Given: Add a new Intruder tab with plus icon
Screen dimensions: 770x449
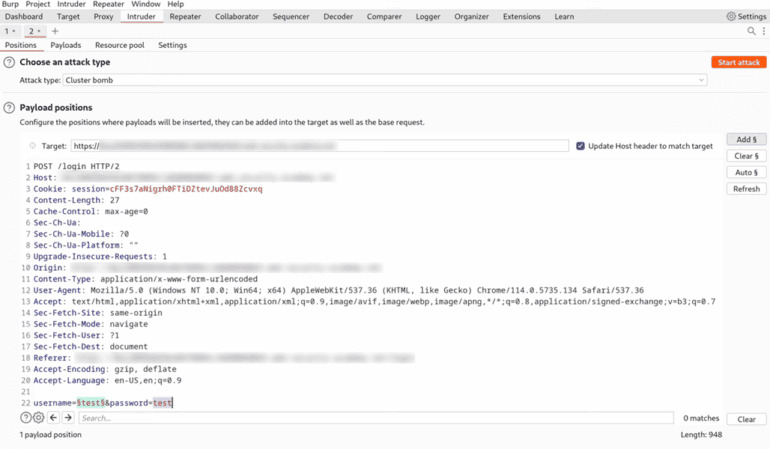Looking at the screenshot, I should pos(55,31).
